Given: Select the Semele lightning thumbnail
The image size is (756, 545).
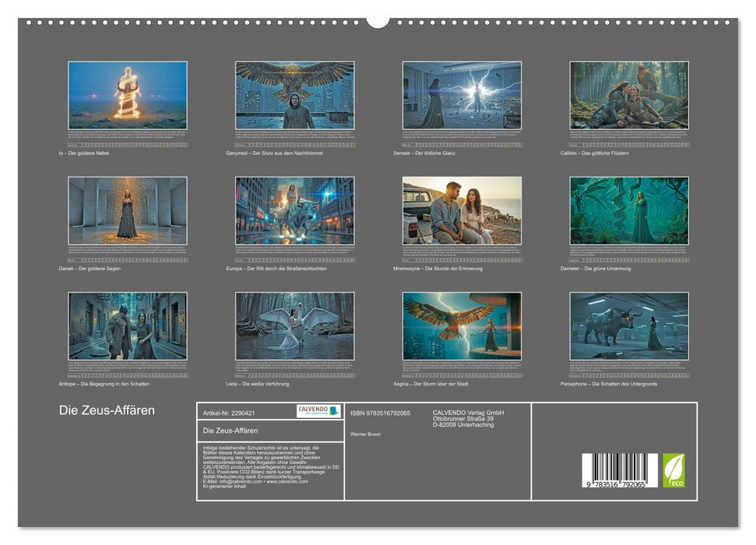Looking at the screenshot, I should click(462, 95).
